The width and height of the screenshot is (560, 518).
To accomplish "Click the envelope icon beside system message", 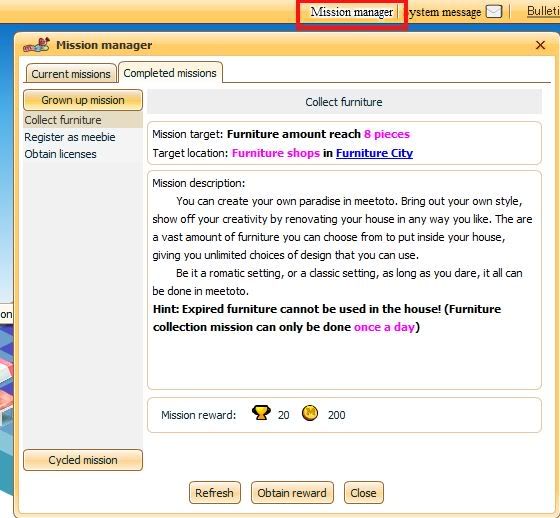I will pos(495,11).
